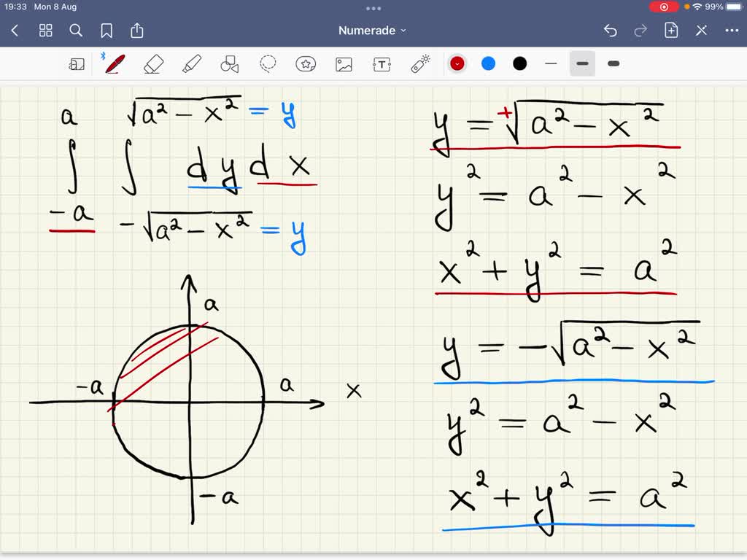The image size is (747, 560).
Task: Add a new page
Action: point(670,30)
